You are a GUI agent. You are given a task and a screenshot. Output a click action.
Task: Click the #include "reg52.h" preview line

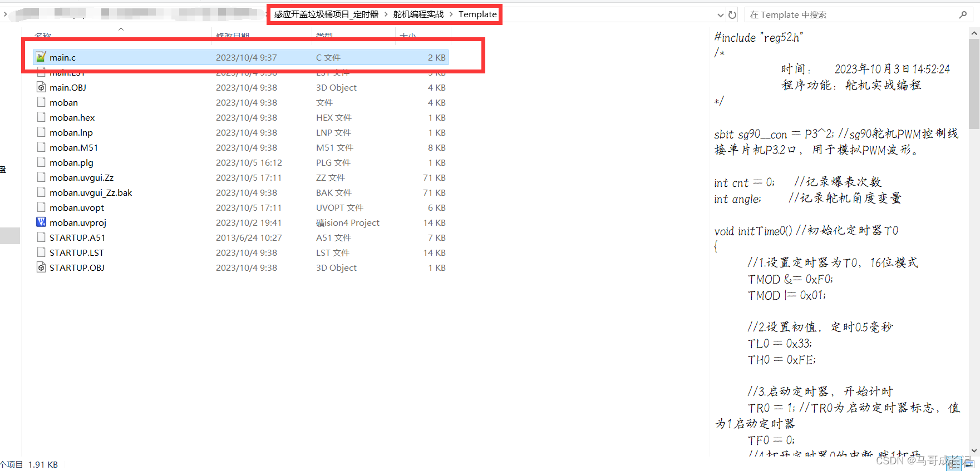759,37
